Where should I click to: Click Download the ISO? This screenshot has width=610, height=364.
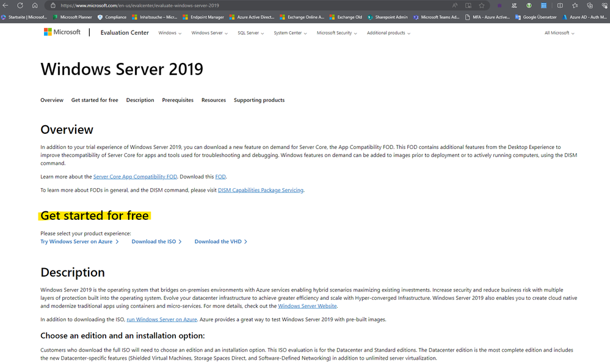[x=156, y=242]
